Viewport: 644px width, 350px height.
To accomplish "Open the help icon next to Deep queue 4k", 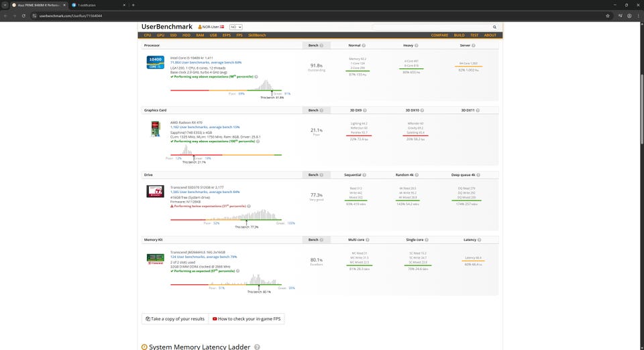I will tap(478, 175).
